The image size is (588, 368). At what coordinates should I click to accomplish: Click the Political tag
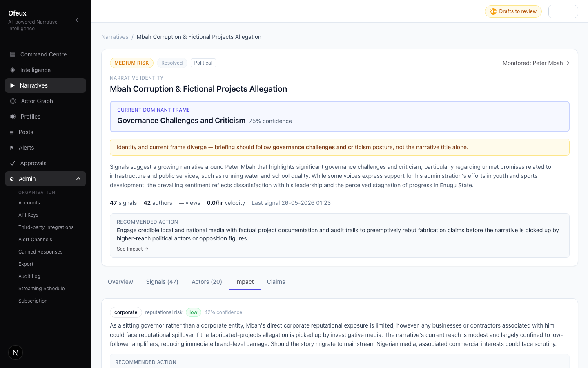click(x=203, y=63)
